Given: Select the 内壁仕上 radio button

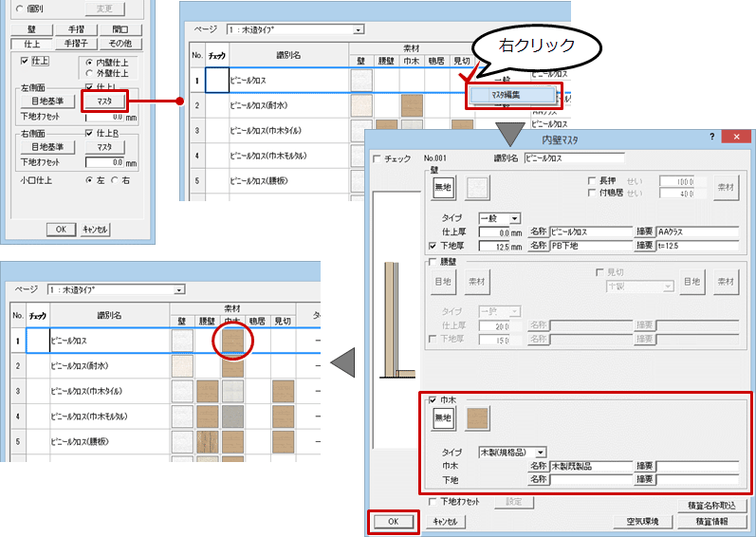Looking at the screenshot, I should click(90, 61).
